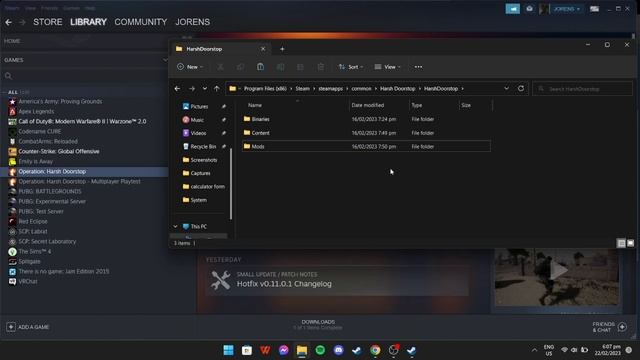Open FRIENDS & CHAT panel
This screenshot has height=360, width=640.
point(609,327)
